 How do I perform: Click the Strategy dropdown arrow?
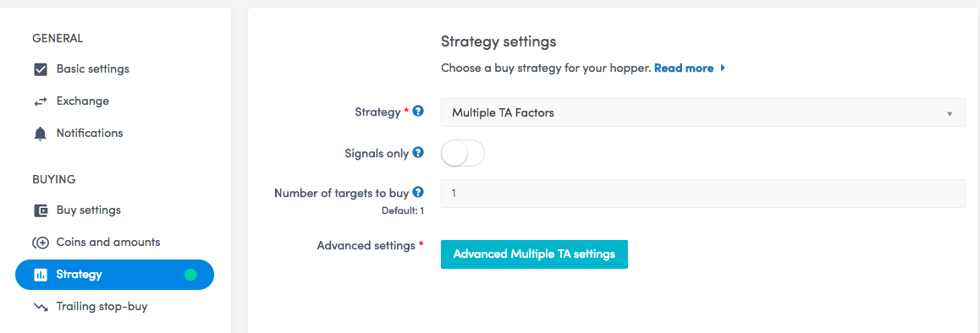point(950,114)
